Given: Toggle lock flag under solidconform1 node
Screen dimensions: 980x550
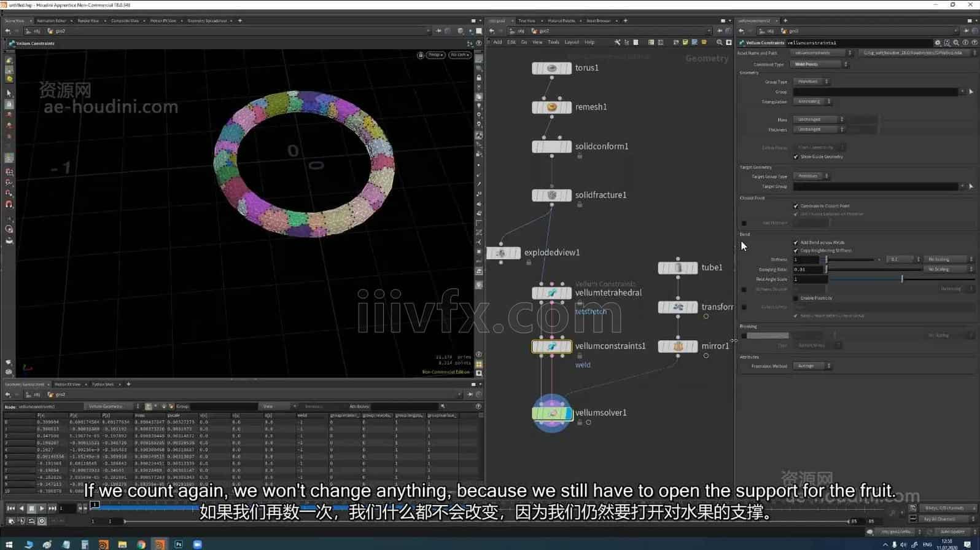Looking at the screenshot, I should [x=580, y=157].
